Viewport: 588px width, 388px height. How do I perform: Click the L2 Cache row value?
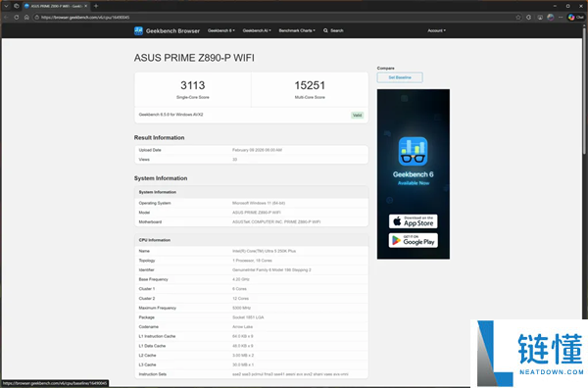point(243,355)
